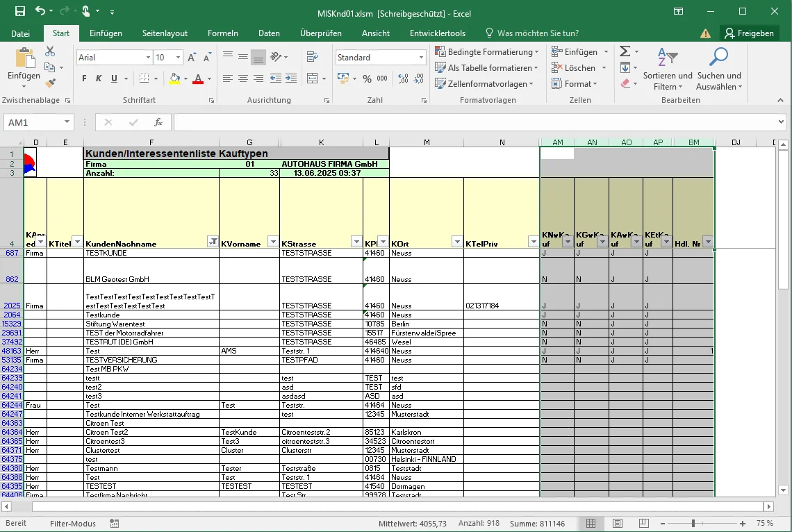Click the Clear eraser icon

[625, 83]
